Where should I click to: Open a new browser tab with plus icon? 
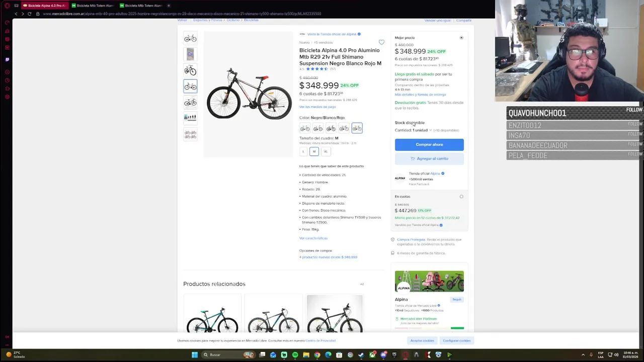pos(169,6)
